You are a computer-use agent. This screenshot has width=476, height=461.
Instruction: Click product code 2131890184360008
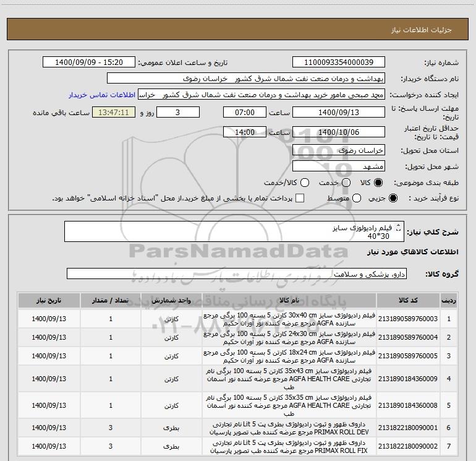pos(408,405)
